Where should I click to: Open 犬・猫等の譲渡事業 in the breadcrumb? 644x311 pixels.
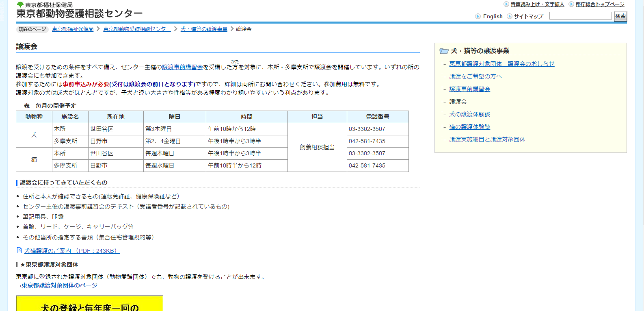pos(204,29)
